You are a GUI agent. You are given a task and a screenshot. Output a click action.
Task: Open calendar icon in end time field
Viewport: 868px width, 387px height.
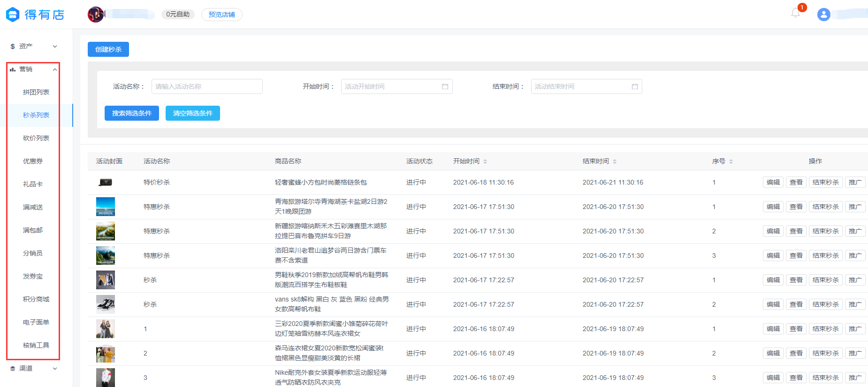tap(634, 86)
